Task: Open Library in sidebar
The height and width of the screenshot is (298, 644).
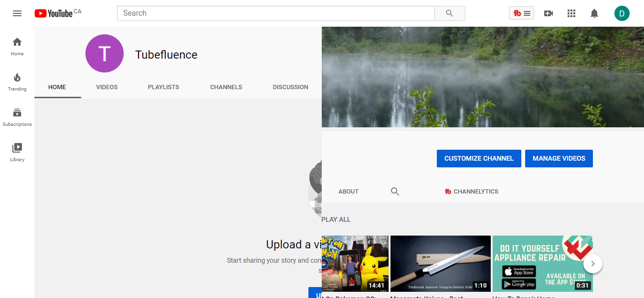Action: 17,153
